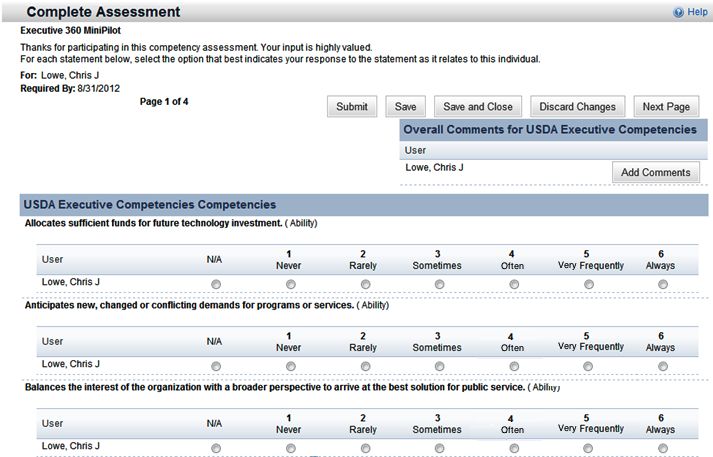Click 'Executive 360 MiniPilot' title text
Screen dimensions: 713x457
[70, 30]
